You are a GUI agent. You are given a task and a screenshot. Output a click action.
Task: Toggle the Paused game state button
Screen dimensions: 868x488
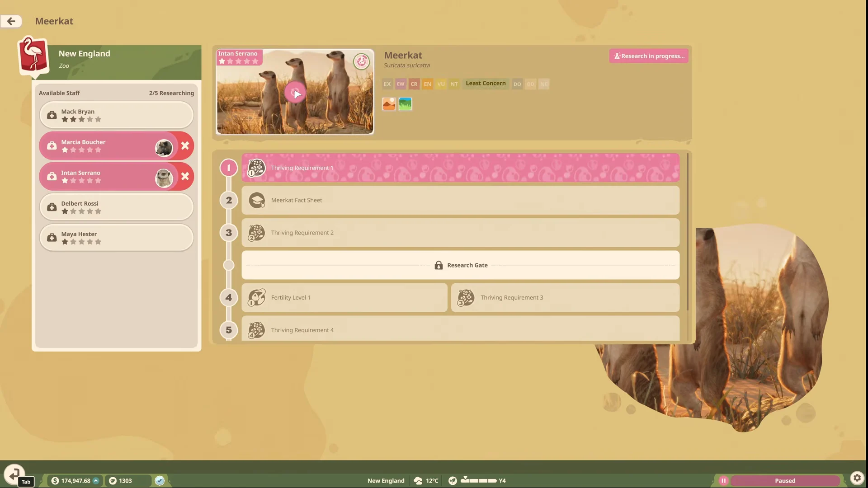(x=785, y=481)
